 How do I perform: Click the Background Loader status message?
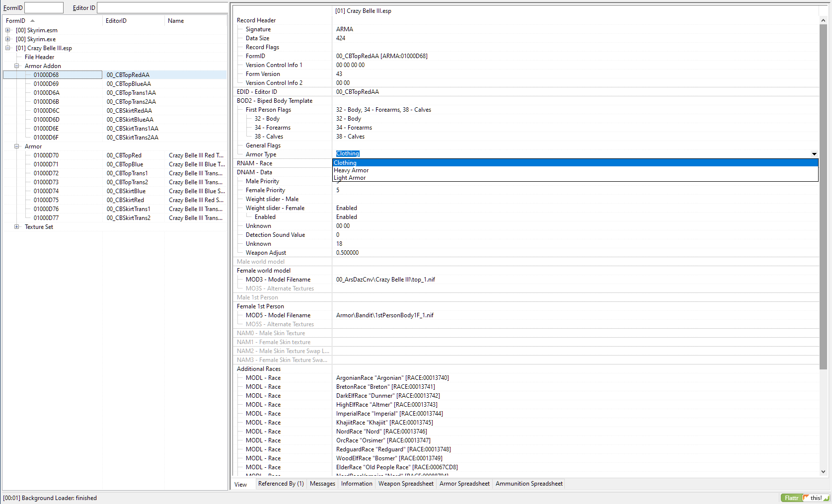pos(50,498)
